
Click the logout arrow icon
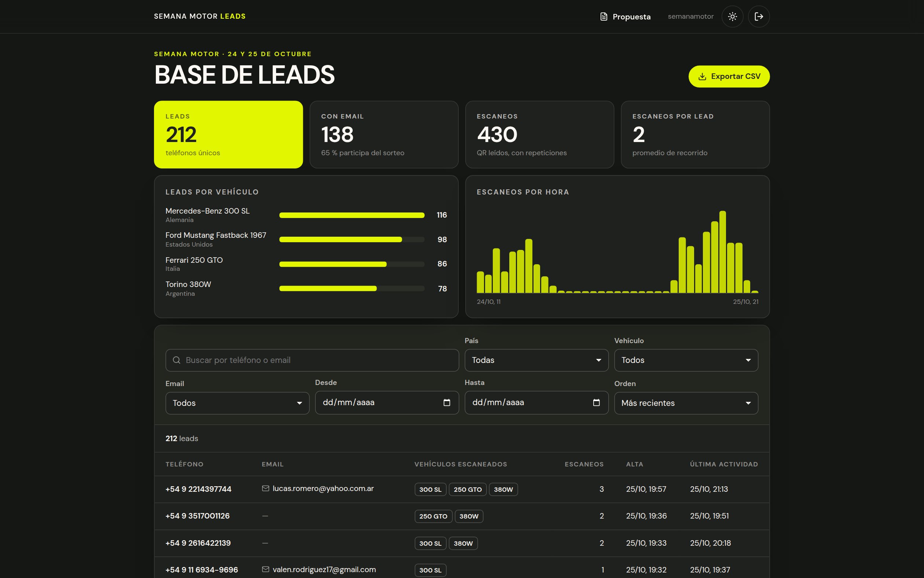759,17
